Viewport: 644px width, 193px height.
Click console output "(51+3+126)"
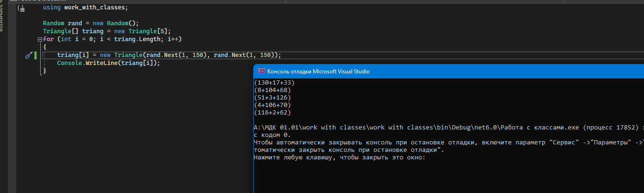click(272, 98)
